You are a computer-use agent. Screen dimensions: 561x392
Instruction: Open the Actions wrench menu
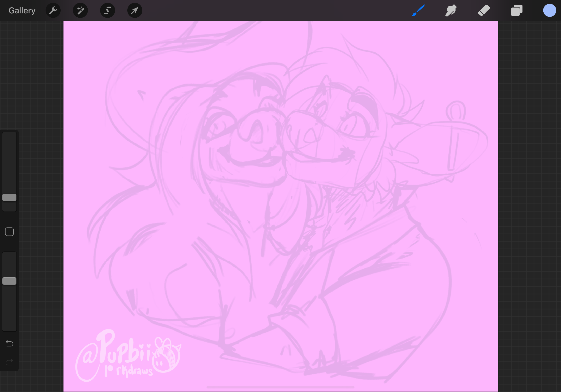tap(53, 11)
